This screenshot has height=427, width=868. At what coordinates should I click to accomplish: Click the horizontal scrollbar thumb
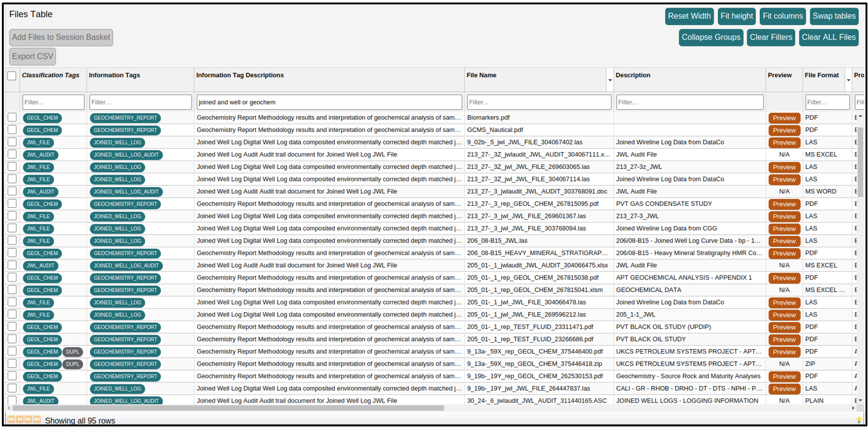coord(227,408)
